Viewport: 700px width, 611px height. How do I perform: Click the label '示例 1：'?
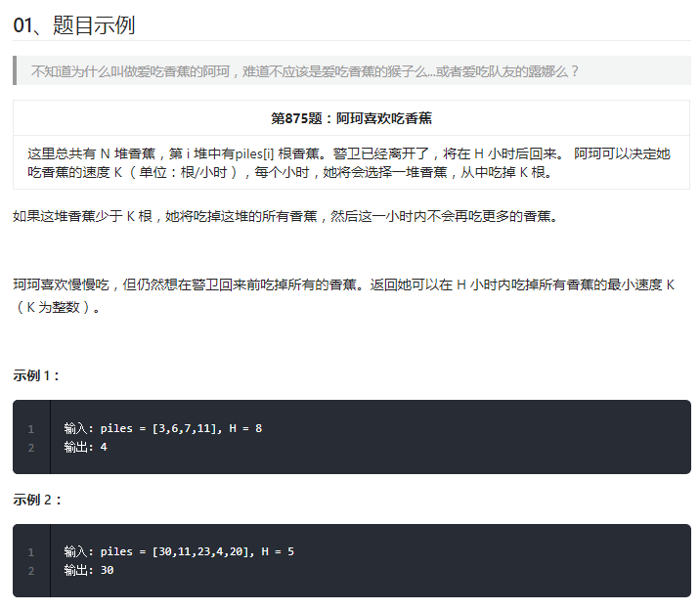36,375
